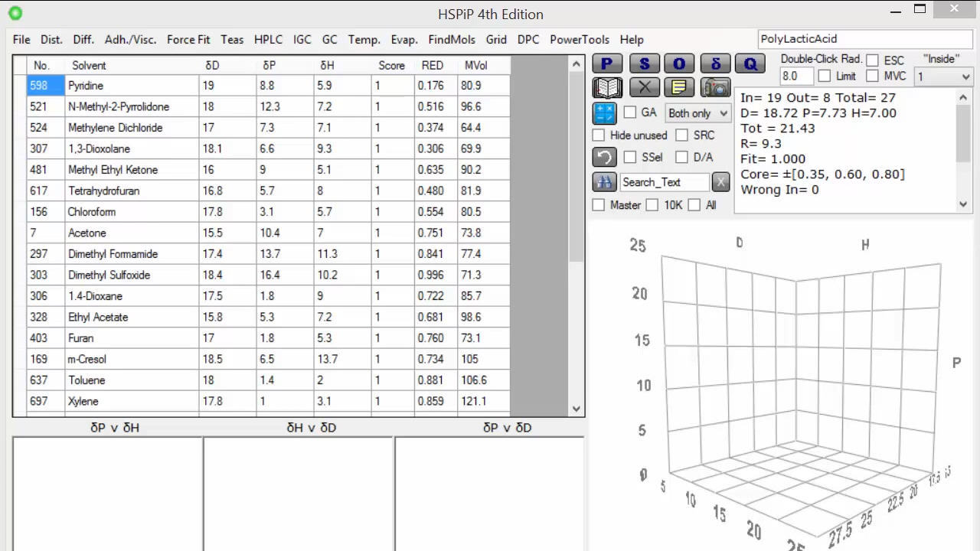Open the HPLC menu
Image resolution: width=980 pixels, height=551 pixels.
pos(268,40)
